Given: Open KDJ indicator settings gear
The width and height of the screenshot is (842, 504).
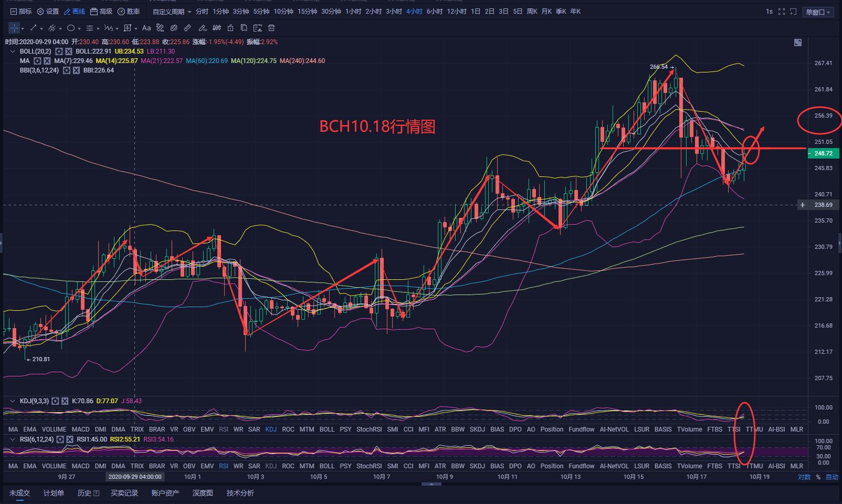Looking at the screenshot, I should 55,401.
